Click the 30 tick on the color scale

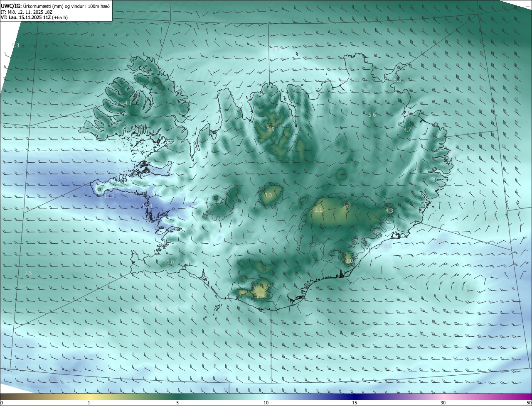pos(443,403)
